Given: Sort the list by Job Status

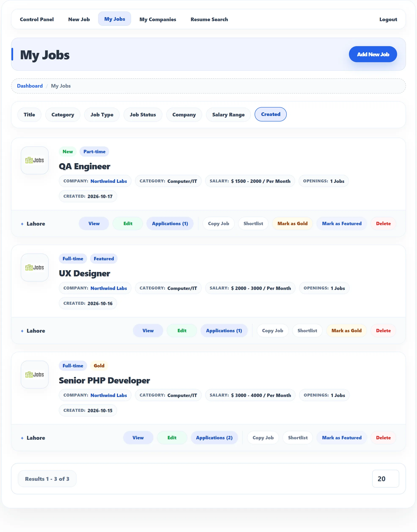Looking at the screenshot, I should (143, 114).
